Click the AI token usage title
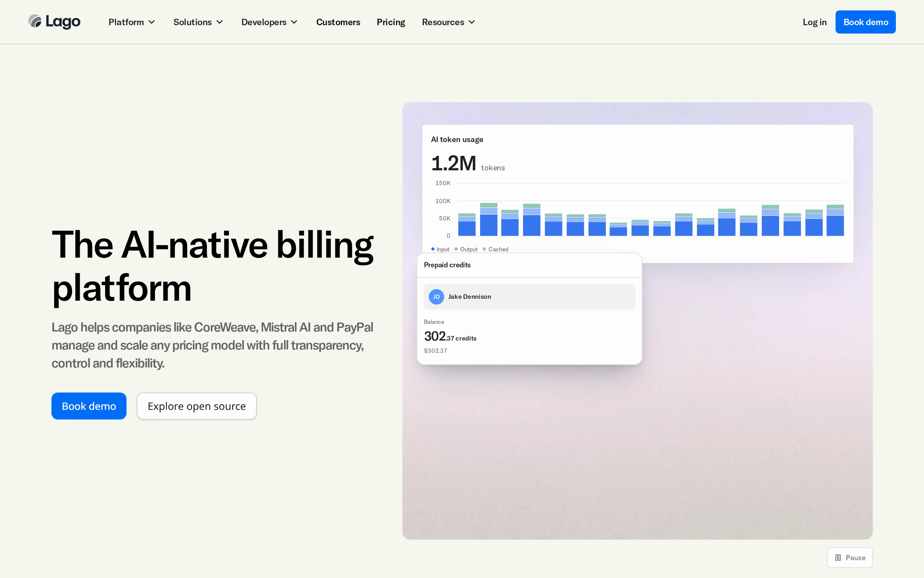The width and height of the screenshot is (924, 578). click(457, 139)
